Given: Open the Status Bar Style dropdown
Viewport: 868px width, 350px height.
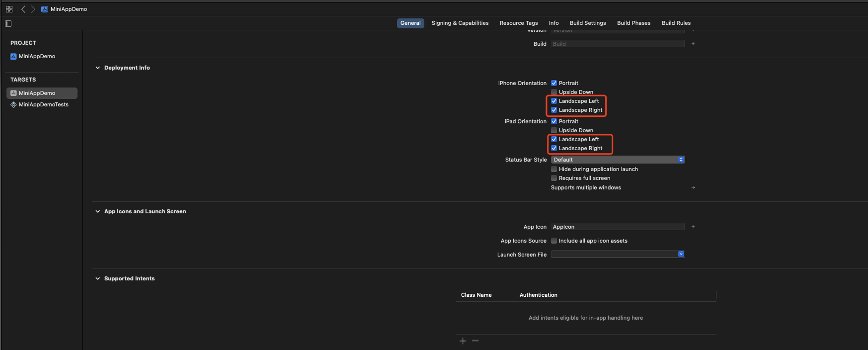Looking at the screenshot, I should (618, 160).
